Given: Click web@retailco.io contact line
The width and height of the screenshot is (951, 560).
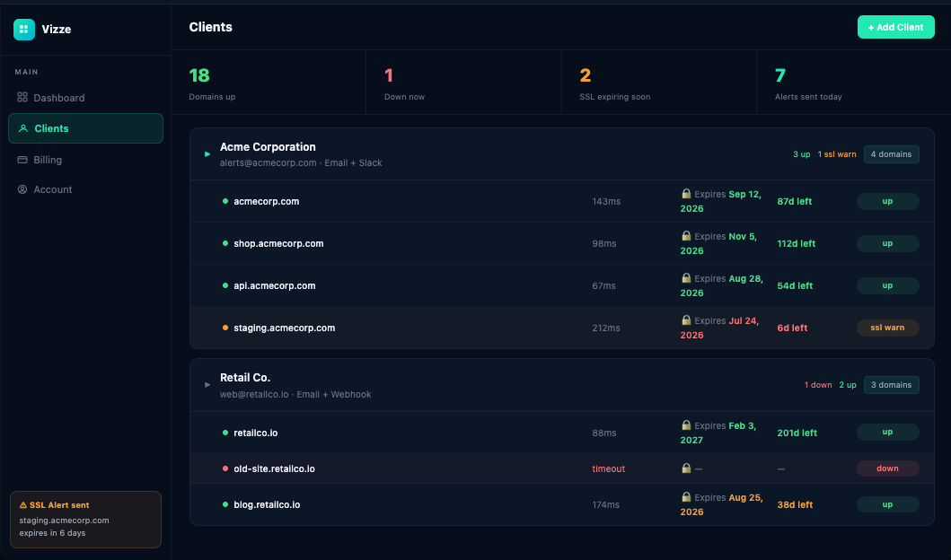Looking at the screenshot, I should point(295,395).
